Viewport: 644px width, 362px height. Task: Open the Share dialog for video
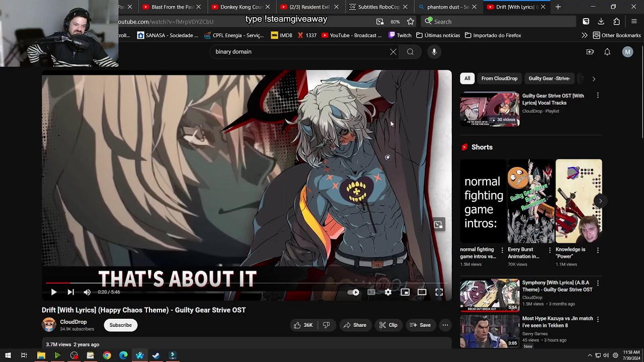(x=355, y=325)
